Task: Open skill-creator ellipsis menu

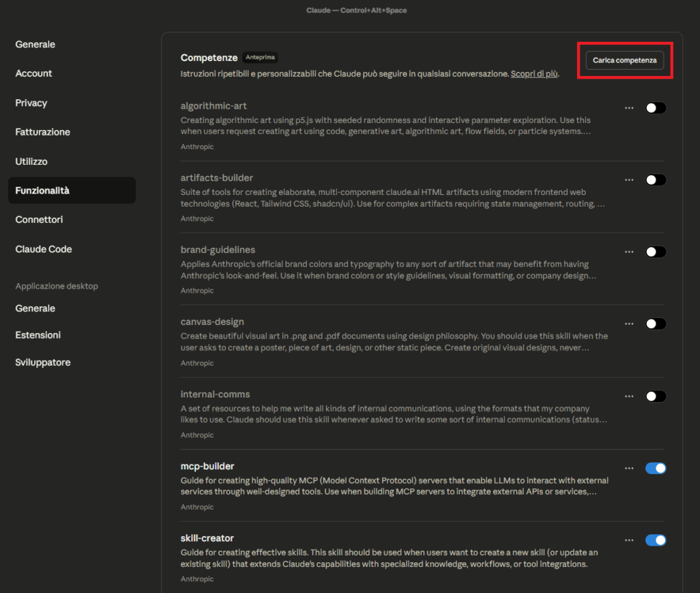Action: click(630, 540)
